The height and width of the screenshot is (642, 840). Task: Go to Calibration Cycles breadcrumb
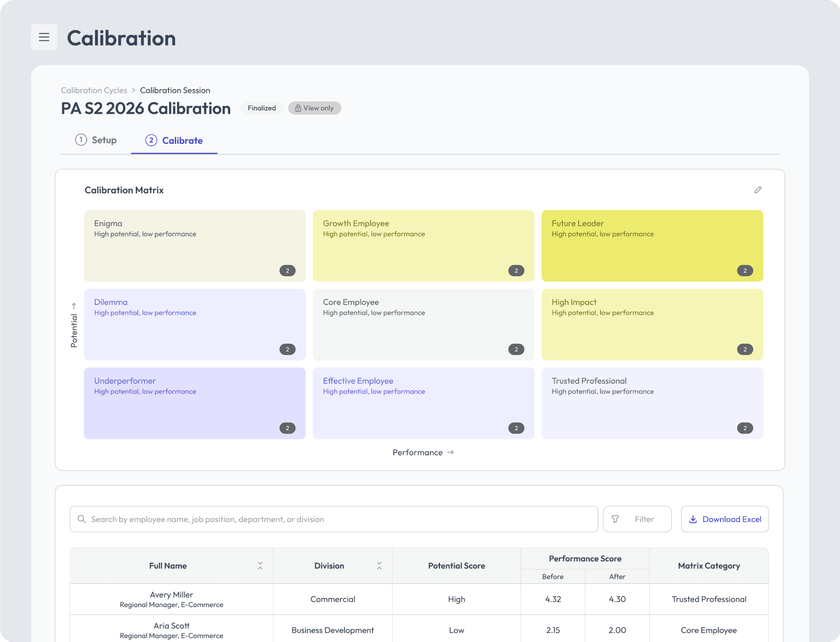(x=94, y=90)
